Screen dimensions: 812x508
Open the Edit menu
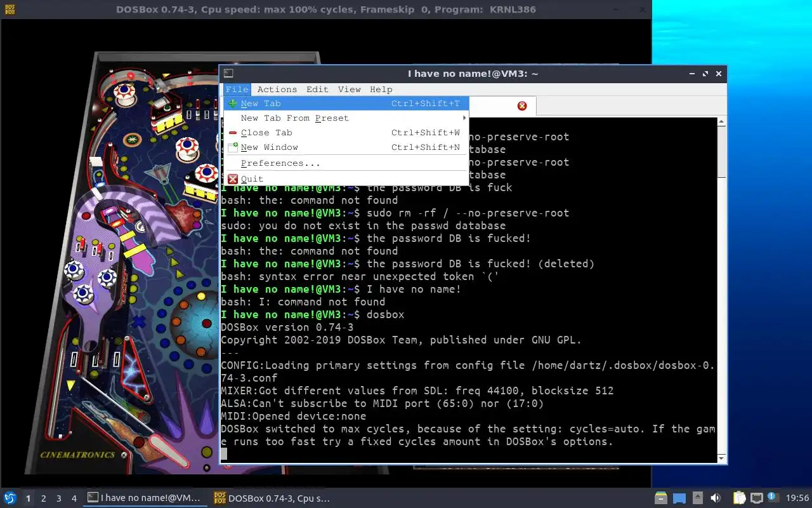(317, 90)
